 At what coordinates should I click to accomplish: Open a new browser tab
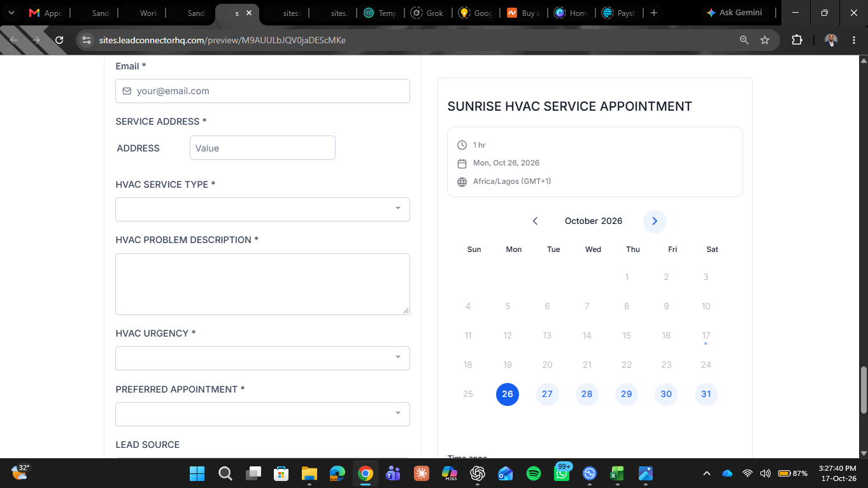653,13
